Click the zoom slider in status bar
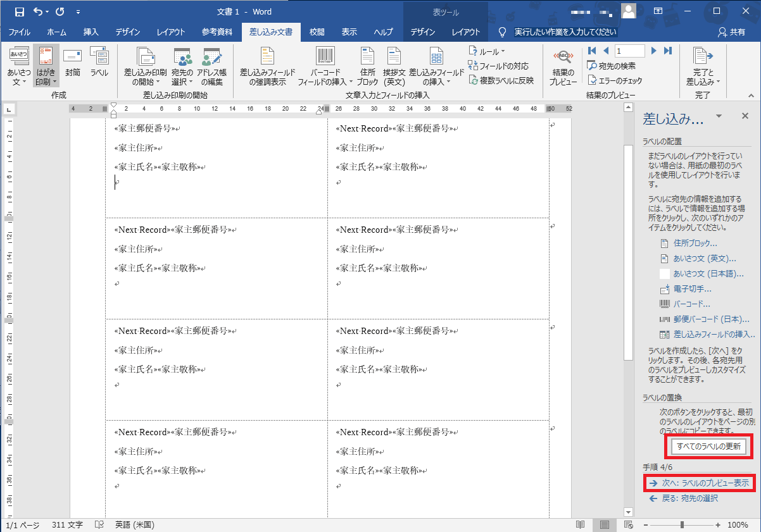 click(682, 525)
